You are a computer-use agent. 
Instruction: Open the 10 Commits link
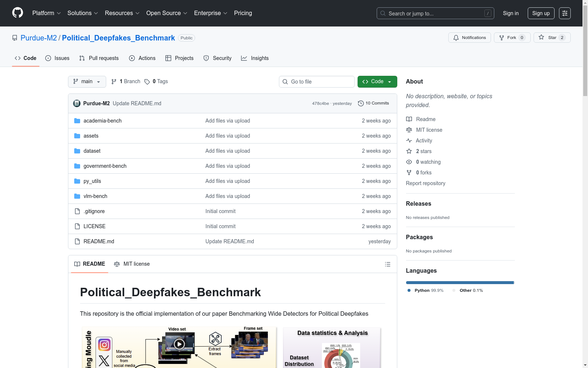click(x=373, y=103)
